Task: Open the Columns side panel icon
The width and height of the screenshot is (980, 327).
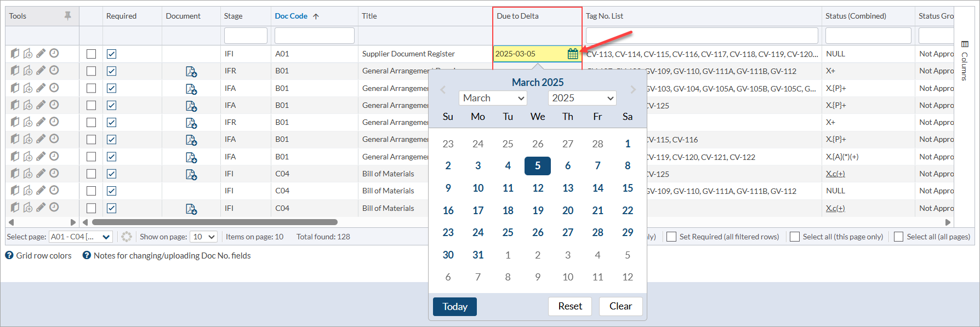Action: tap(965, 44)
